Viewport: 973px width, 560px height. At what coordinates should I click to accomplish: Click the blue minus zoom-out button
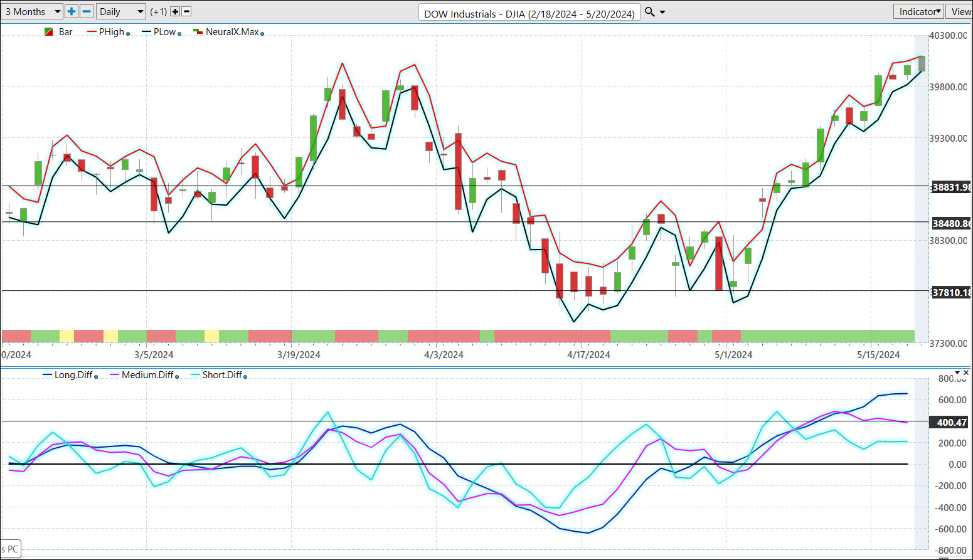[87, 11]
